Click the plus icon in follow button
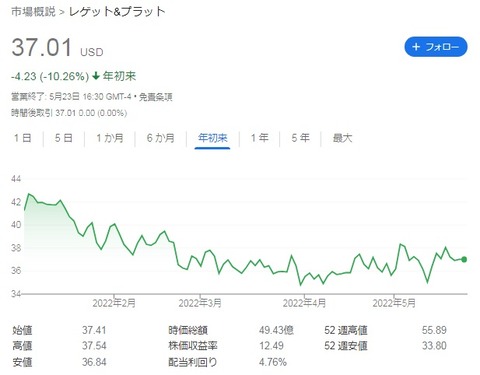This screenshot has width=480, height=375. 416,47
